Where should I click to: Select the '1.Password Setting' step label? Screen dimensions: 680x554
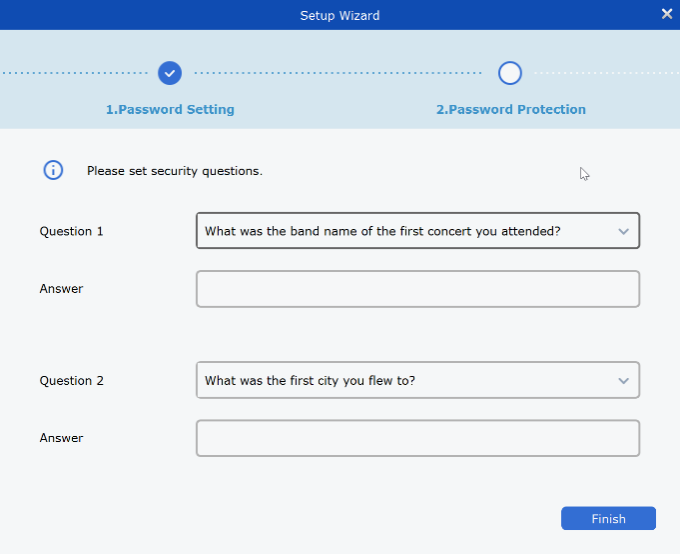(170, 109)
